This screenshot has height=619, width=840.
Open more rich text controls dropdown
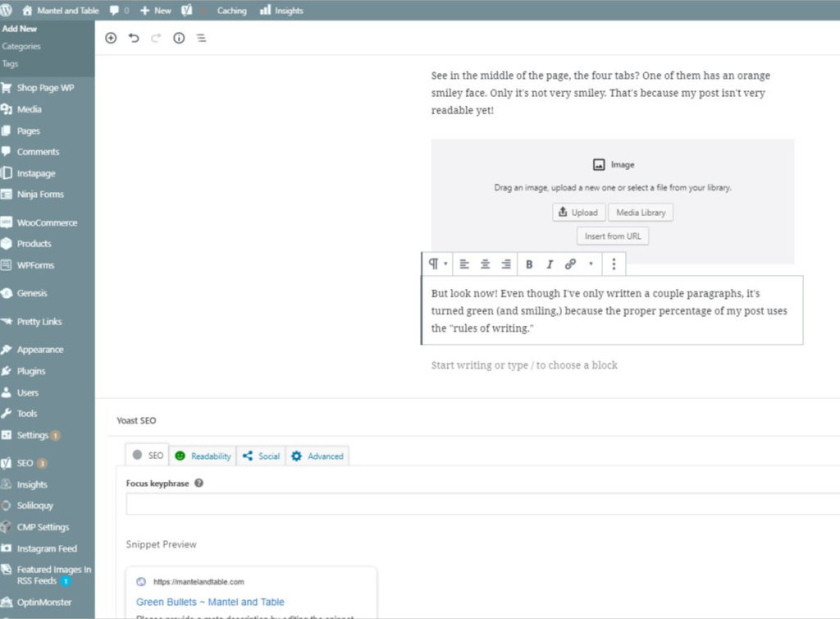[x=591, y=264]
